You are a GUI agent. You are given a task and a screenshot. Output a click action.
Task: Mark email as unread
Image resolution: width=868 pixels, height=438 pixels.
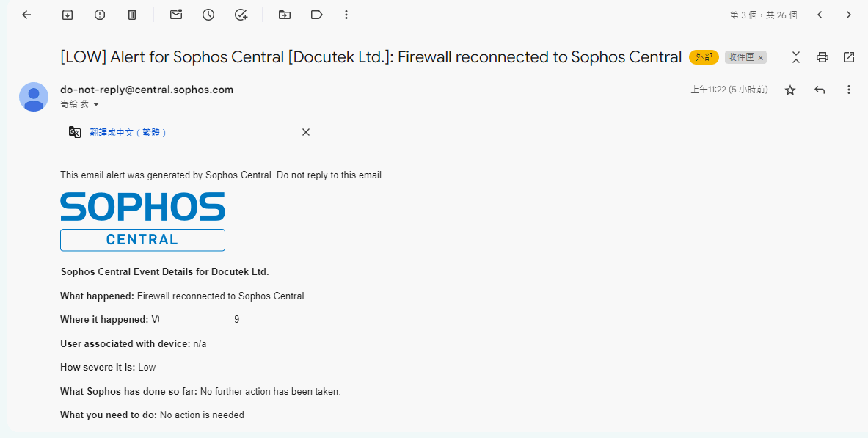coord(176,15)
